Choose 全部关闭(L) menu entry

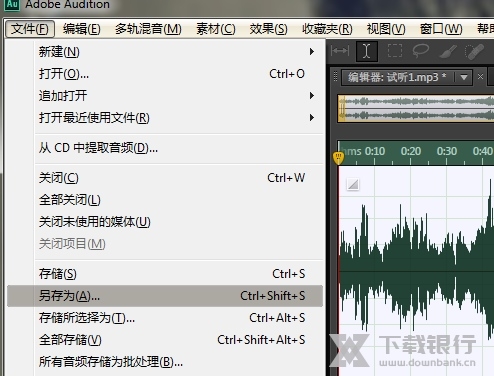[x=165, y=200]
